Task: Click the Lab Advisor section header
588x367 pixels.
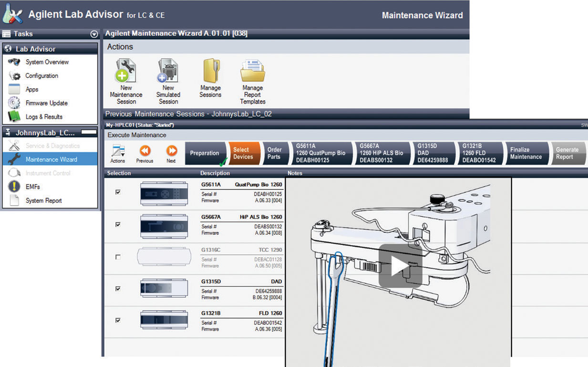Action: (x=50, y=49)
